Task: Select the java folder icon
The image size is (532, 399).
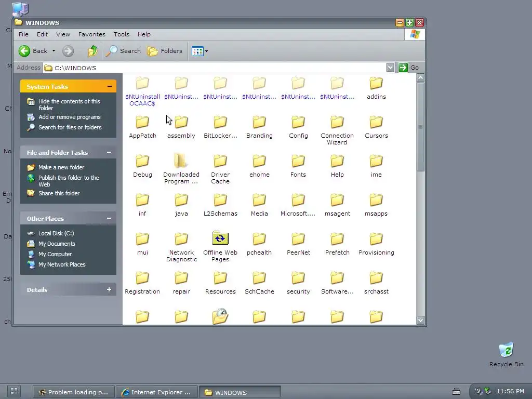Action: pyautogui.click(x=181, y=200)
